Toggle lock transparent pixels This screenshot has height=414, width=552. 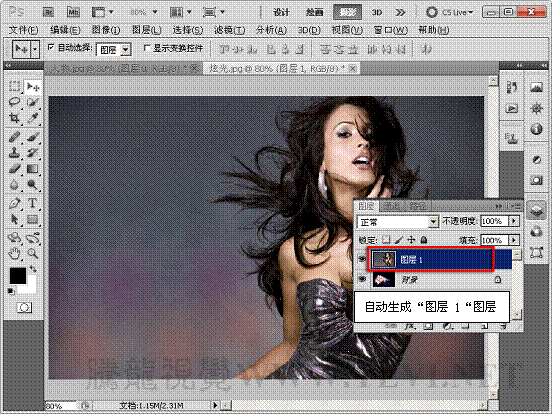click(x=386, y=240)
